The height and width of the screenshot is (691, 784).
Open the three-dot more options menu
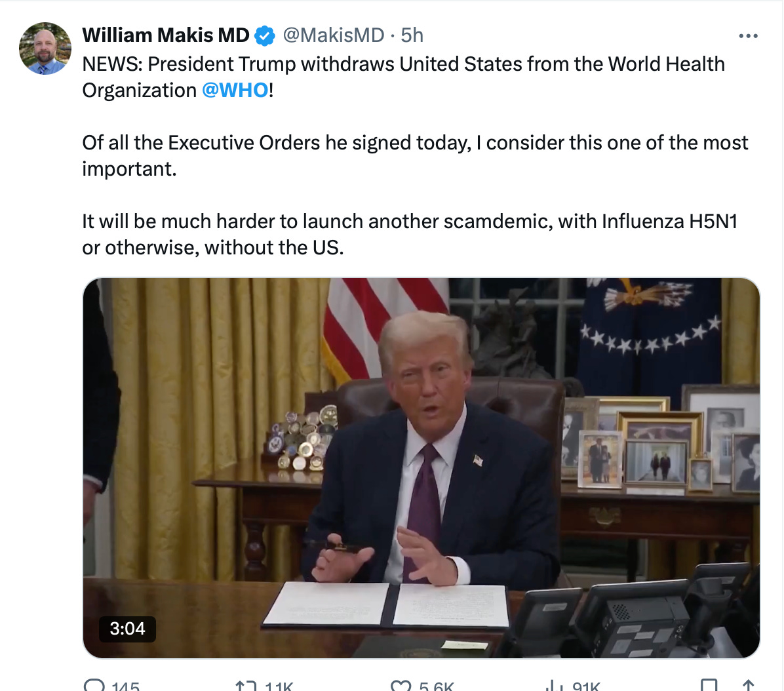click(748, 36)
